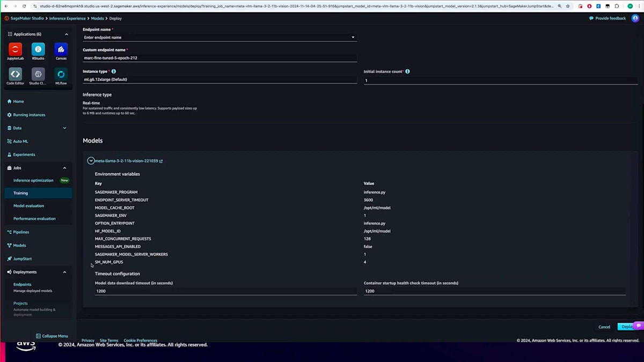Click the browser back arrow
This screenshot has height=362, width=644.
point(6,6)
